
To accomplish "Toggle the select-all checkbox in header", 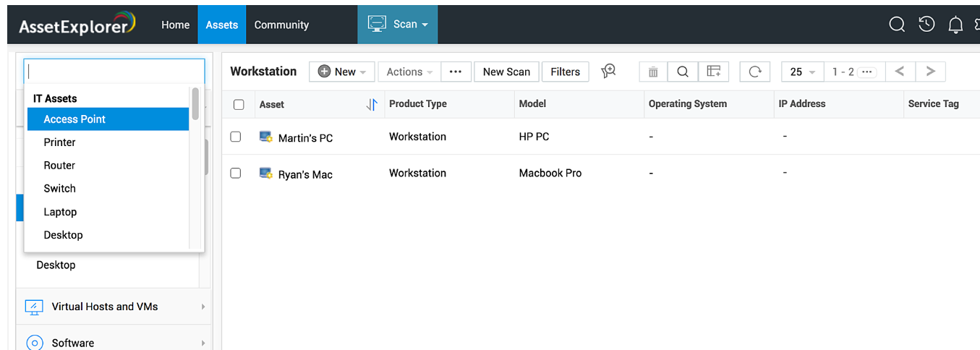I will 239,105.
